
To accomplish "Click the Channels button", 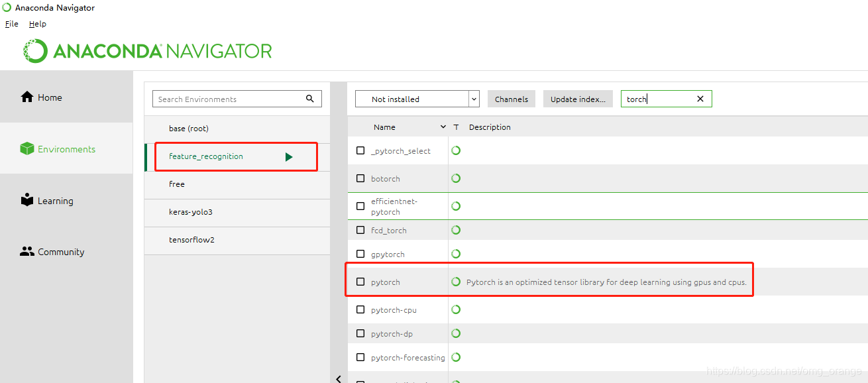I will pyautogui.click(x=512, y=99).
